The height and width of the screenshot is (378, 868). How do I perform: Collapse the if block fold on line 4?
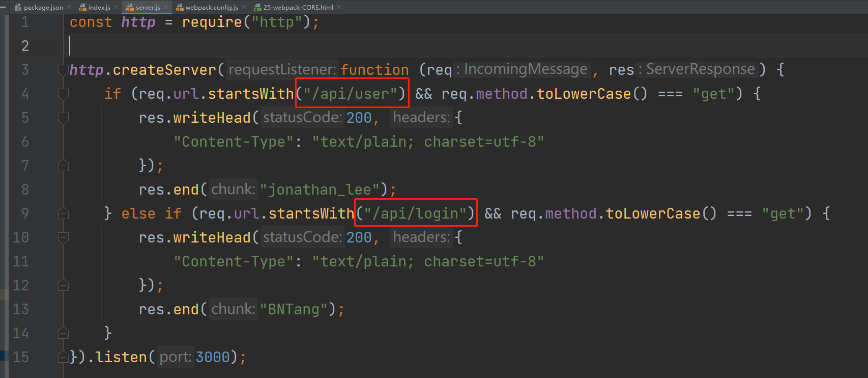coord(63,94)
